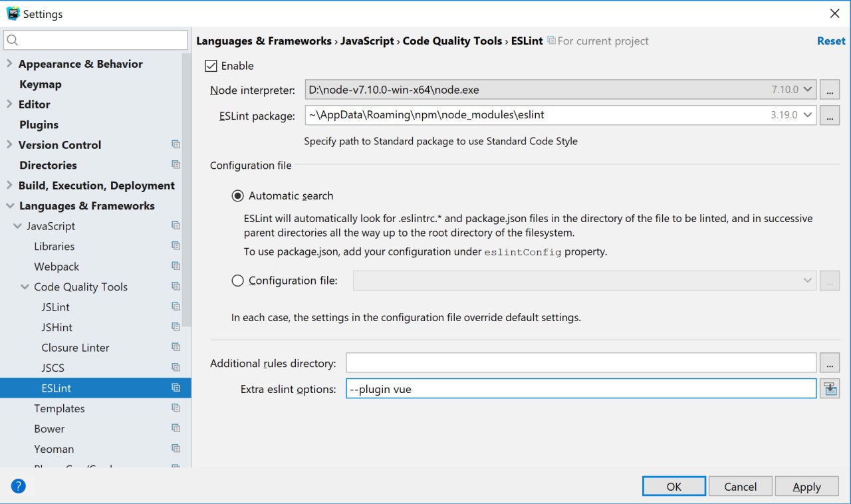Open the JSHint settings page
The width and height of the screenshot is (851, 504).
(x=57, y=327)
